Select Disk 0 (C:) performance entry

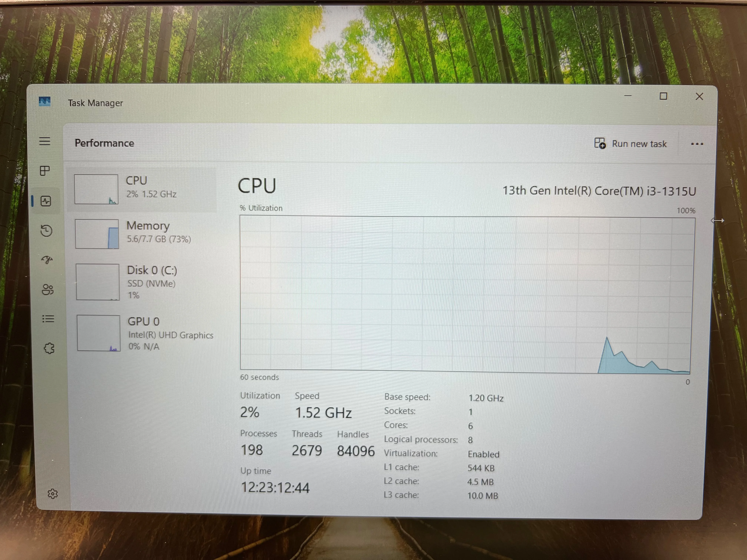[x=142, y=282]
